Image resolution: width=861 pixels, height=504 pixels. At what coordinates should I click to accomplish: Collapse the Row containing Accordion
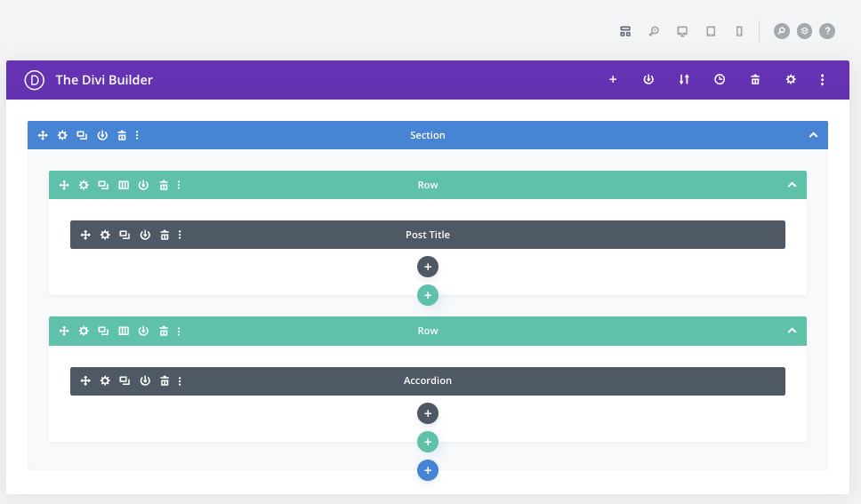[x=792, y=331]
